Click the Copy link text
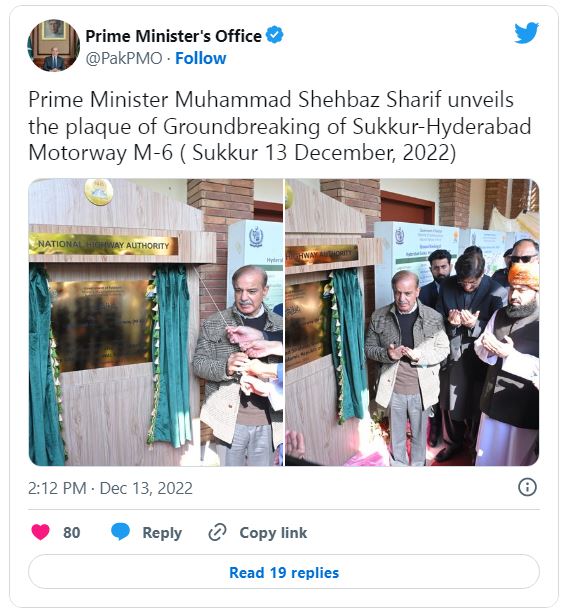 [x=273, y=533]
